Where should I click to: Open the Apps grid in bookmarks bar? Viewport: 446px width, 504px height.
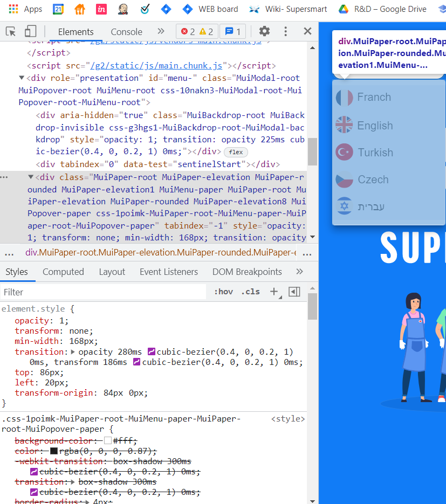25,9
